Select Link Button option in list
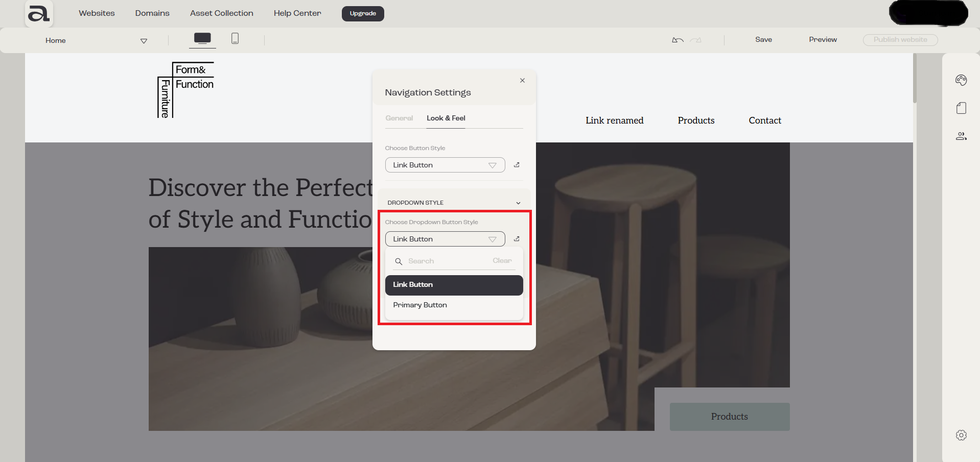The image size is (980, 462). (x=454, y=285)
